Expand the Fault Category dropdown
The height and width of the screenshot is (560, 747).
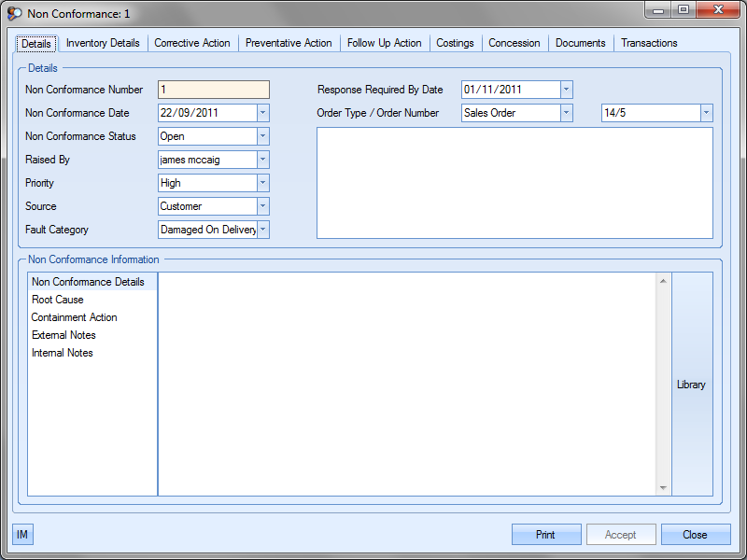(262, 230)
